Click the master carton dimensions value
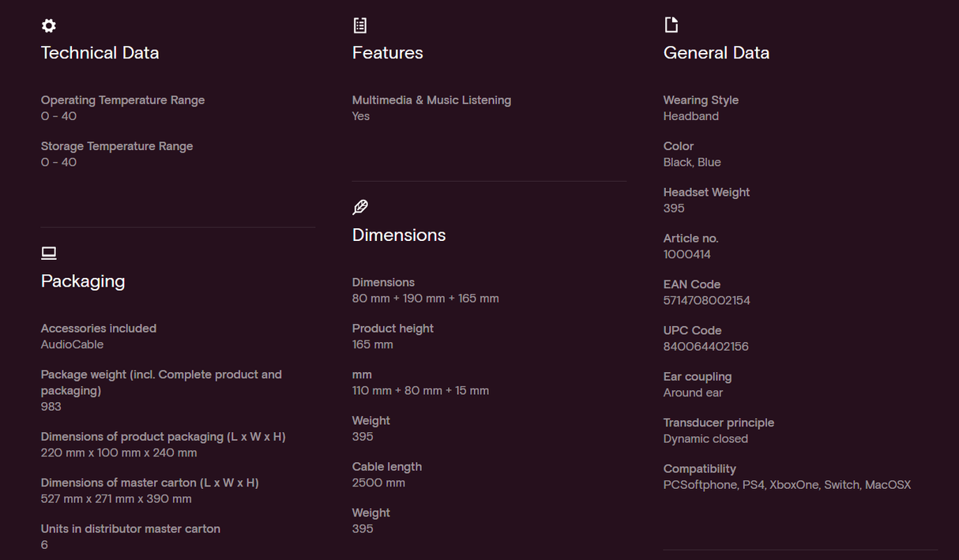This screenshot has width=959, height=560. tap(116, 499)
